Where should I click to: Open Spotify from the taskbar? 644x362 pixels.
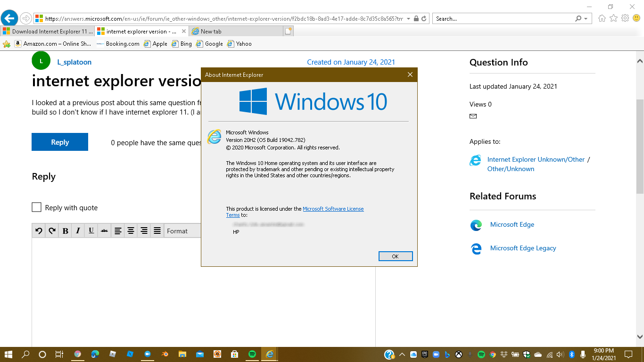pos(252,354)
